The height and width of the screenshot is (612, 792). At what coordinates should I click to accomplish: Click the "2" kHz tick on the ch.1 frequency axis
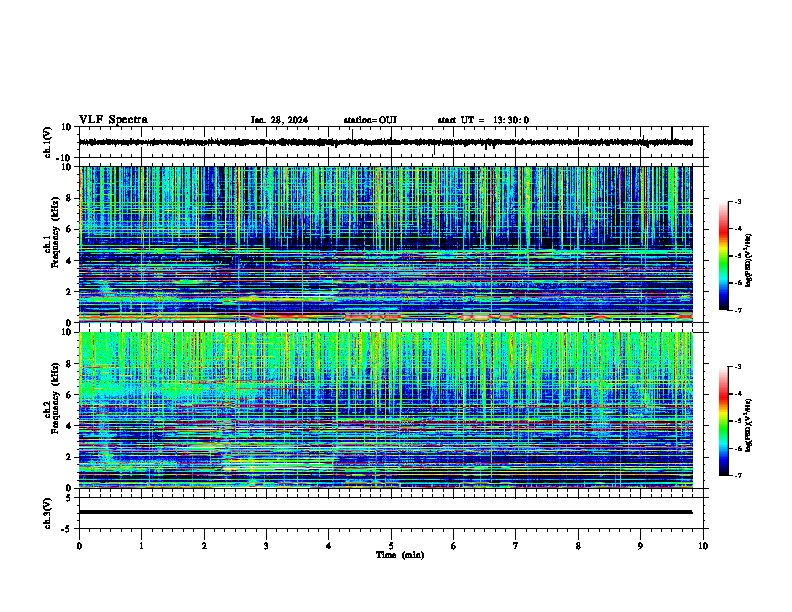(70, 292)
